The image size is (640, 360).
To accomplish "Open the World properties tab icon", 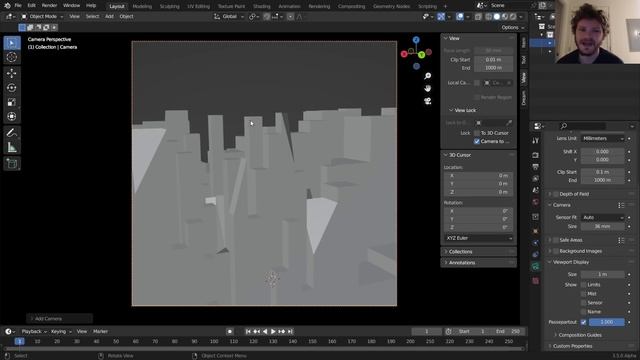I will (x=536, y=202).
